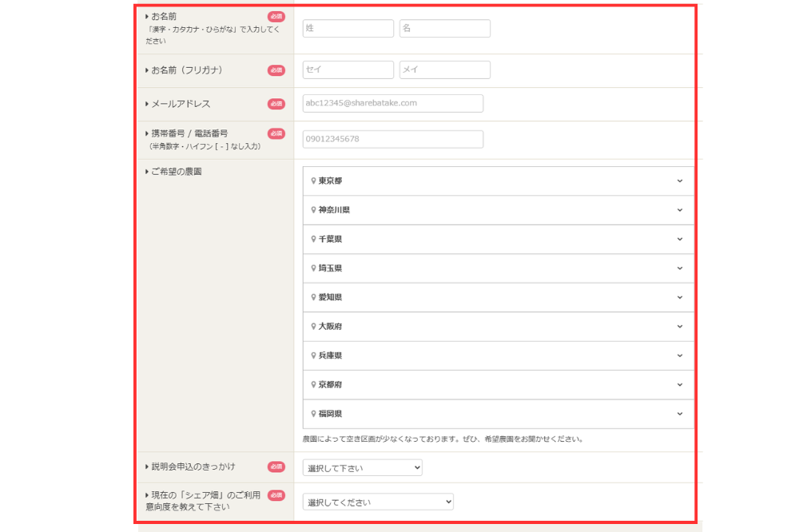Open the 説明会申込のきっかけ dropdown
Screen dimensions: 799x532
coord(362,468)
